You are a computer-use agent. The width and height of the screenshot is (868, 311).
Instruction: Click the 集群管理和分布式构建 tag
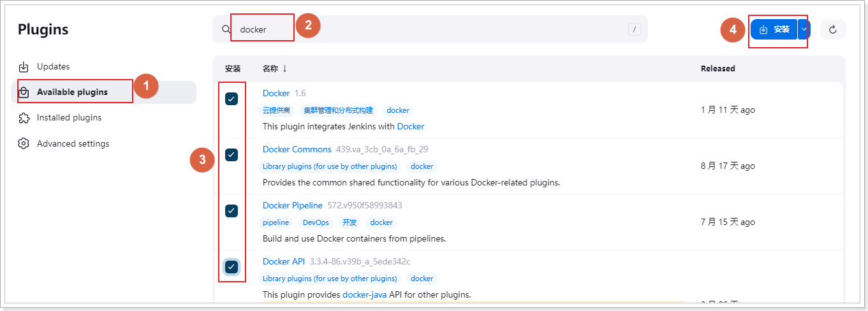(338, 110)
